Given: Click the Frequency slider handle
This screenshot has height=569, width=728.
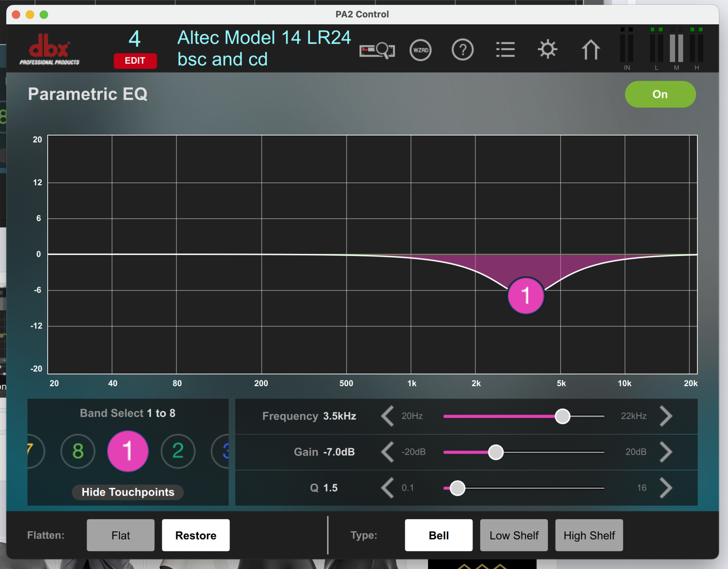Looking at the screenshot, I should point(562,416).
